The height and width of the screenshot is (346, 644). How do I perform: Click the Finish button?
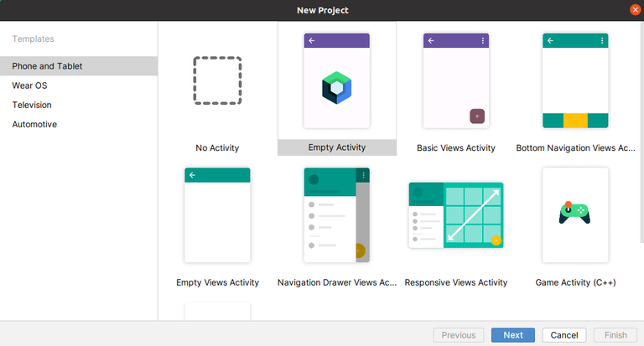pos(615,335)
